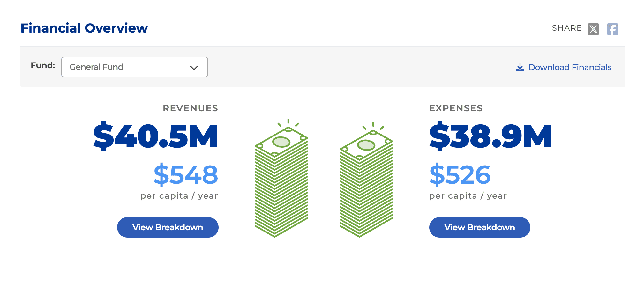644x287 pixels.
Task: Click the EXPENSES section heading
Action: coord(456,108)
